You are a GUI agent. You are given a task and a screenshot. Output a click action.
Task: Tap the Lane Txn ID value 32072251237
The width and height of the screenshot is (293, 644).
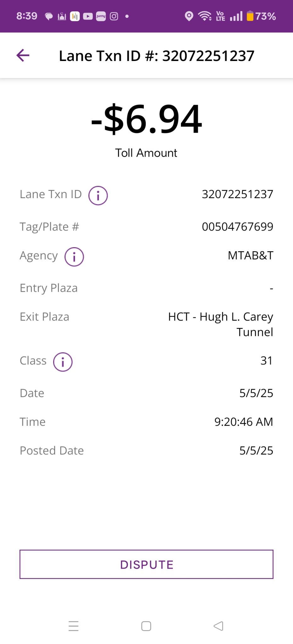click(238, 194)
